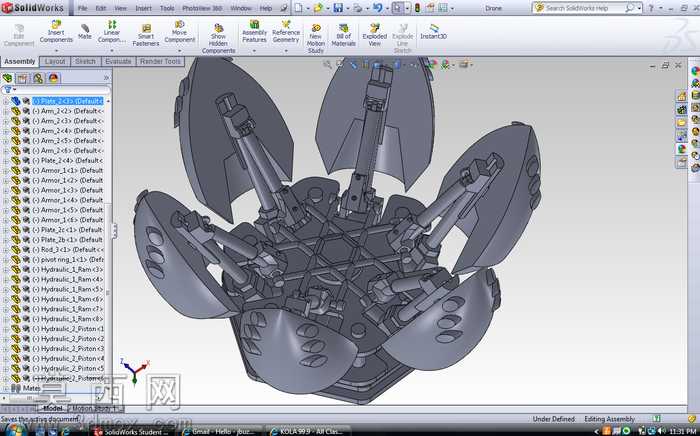Image resolution: width=700 pixels, height=436 pixels.
Task: Open the Edit menu
Action: pyautogui.click(x=101, y=8)
